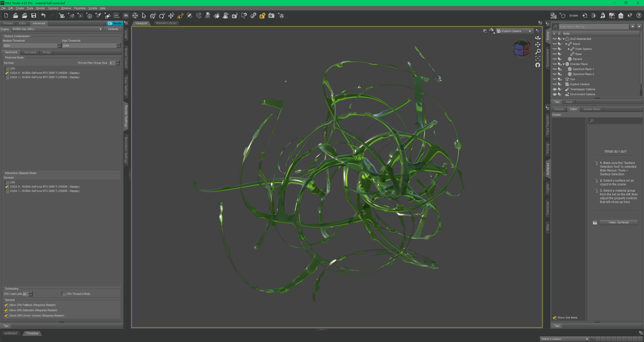
Task: Open the Render menu in menu bar
Action: point(40,8)
